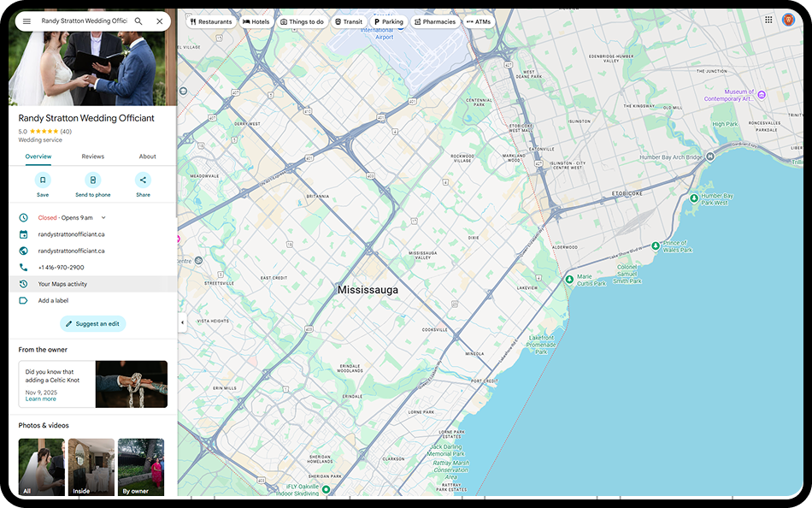812x508 pixels.
Task: Click the Etobicoke map label
Action: click(627, 193)
